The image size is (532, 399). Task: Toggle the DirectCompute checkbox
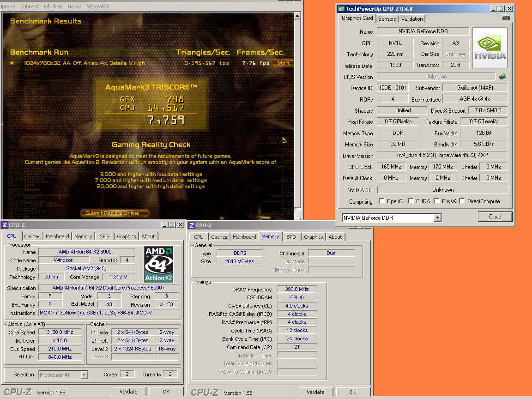point(462,201)
